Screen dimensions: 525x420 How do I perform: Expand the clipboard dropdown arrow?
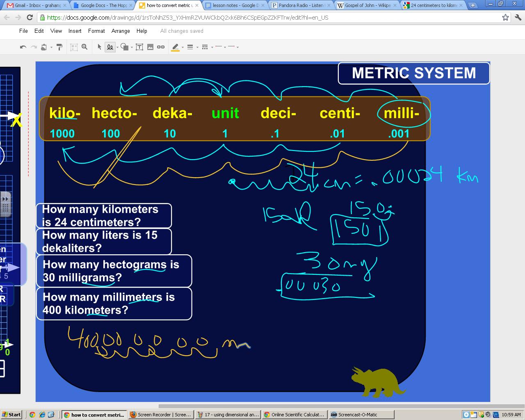[x=51, y=48]
